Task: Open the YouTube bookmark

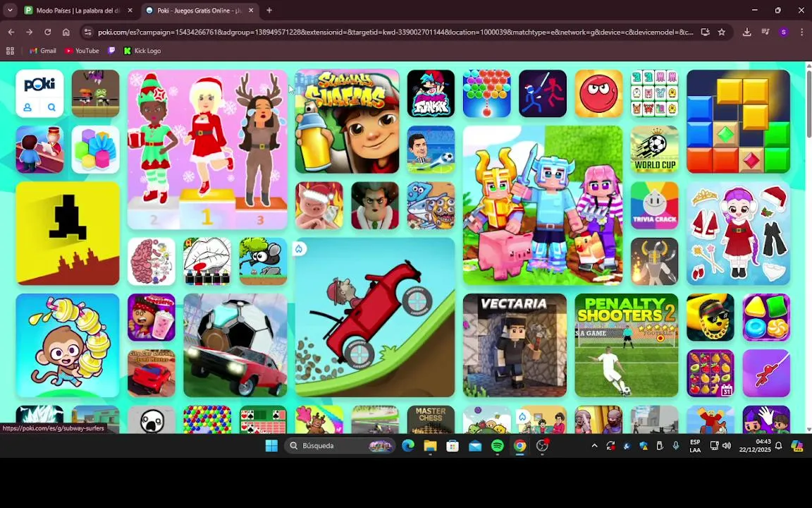Action: click(x=82, y=51)
